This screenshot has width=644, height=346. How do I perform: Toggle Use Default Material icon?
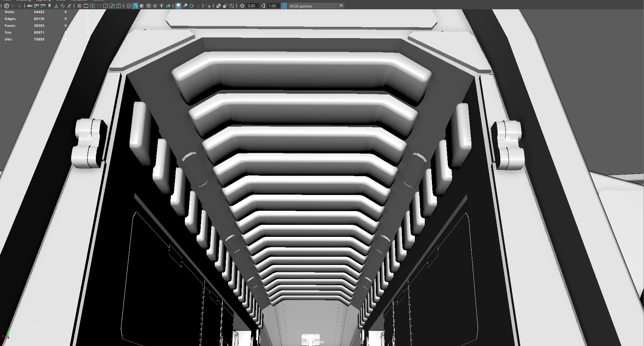click(x=142, y=6)
